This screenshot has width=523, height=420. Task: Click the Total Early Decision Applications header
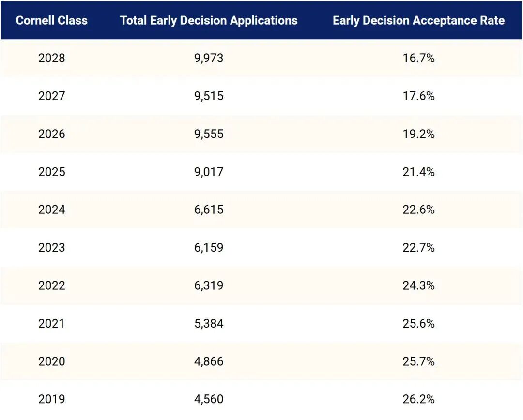coord(209,21)
